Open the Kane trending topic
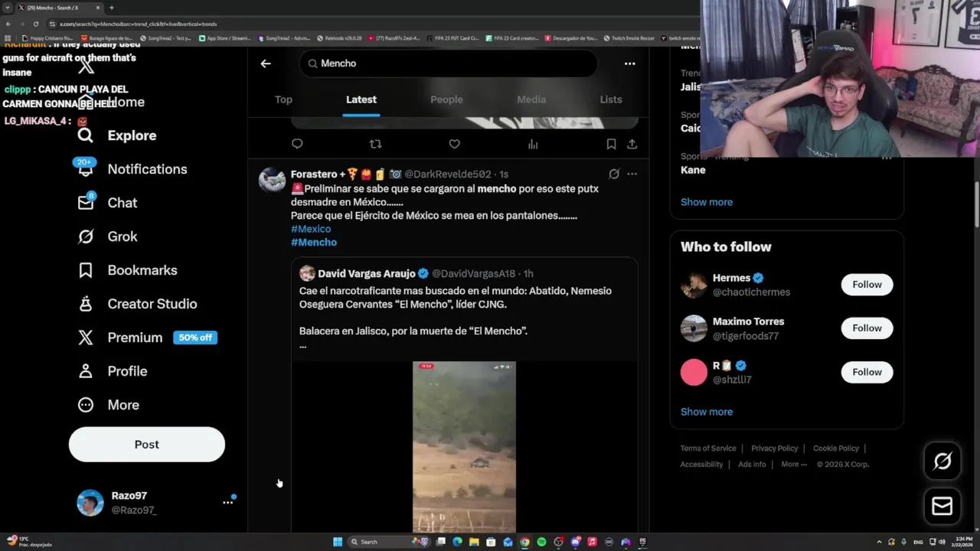The image size is (980, 551). tap(693, 170)
